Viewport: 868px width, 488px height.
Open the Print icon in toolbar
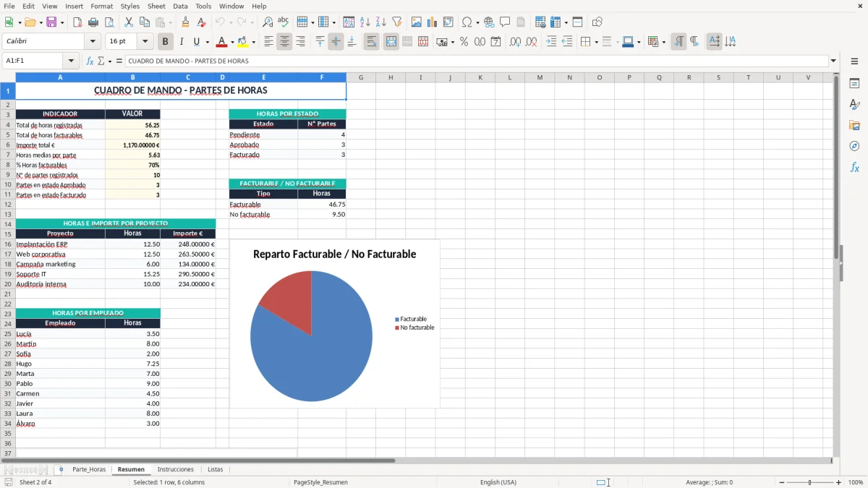[93, 22]
